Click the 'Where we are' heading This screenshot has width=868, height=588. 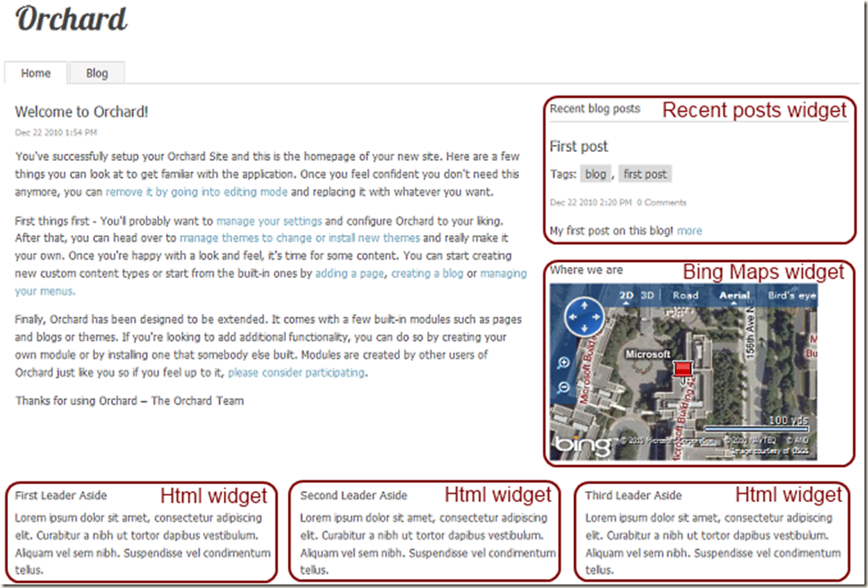tap(586, 270)
